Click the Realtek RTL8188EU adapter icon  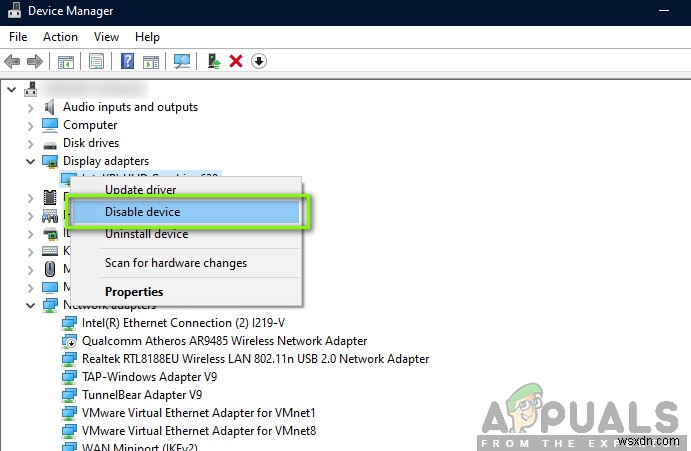[x=69, y=359]
